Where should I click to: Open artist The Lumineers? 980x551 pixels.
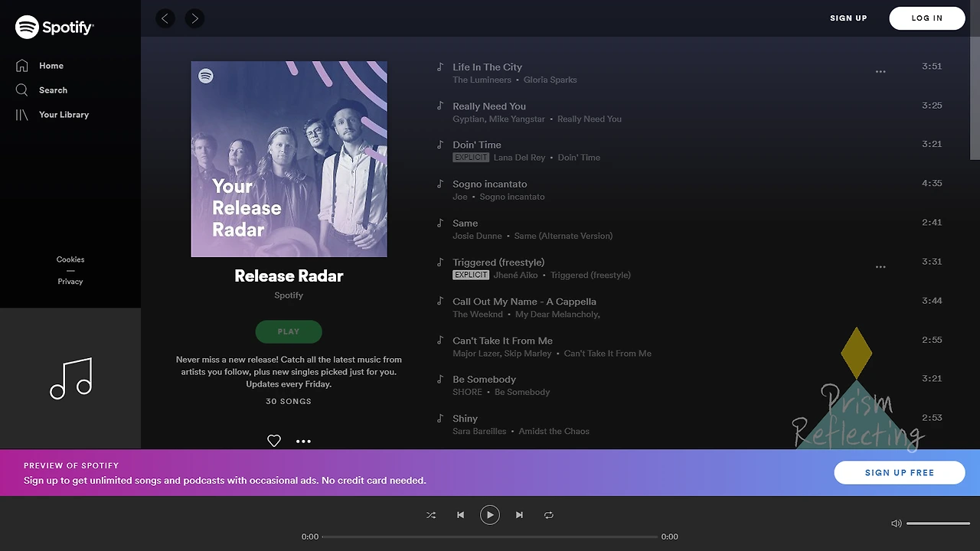[x=482, y=80]
